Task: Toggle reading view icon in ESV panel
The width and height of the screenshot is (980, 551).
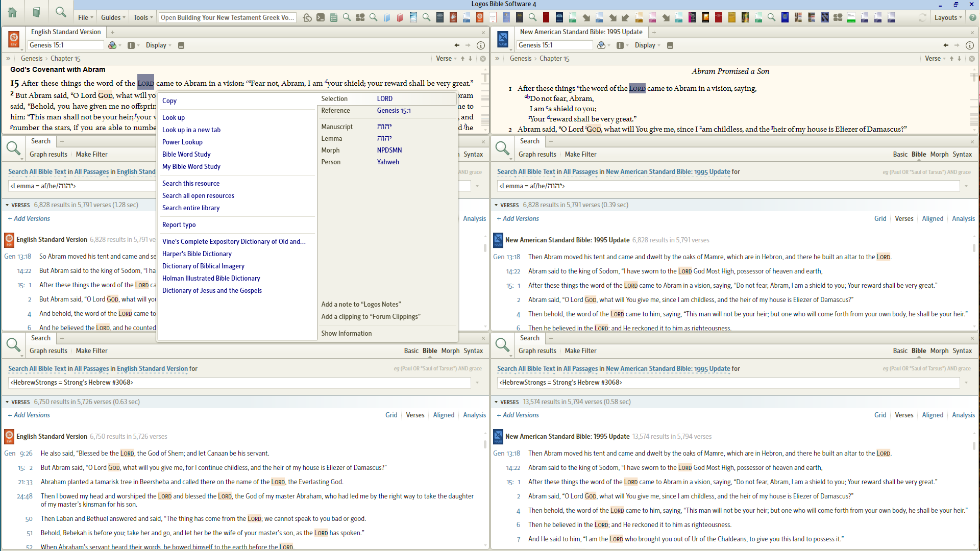Action: [181, 45]
